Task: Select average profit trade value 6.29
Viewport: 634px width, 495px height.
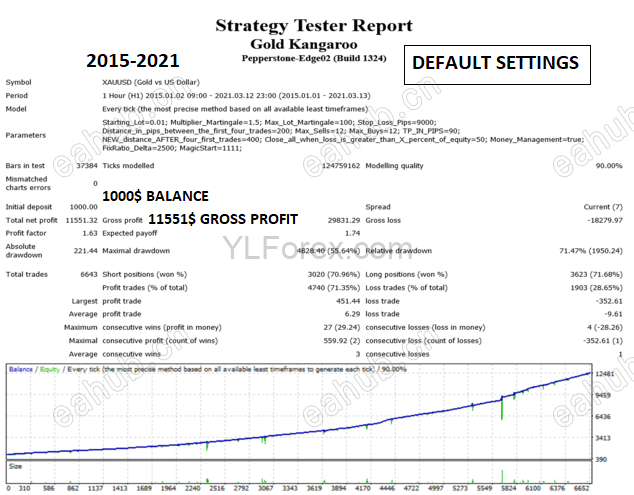Action: point(352,314)
